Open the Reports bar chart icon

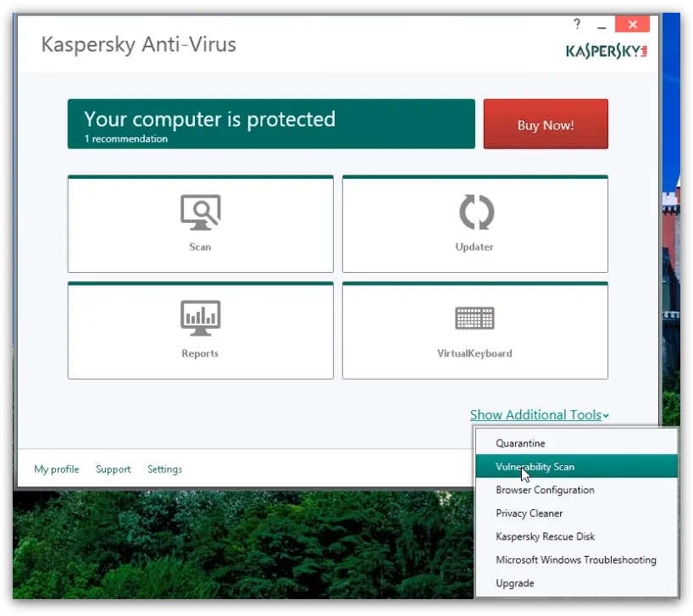pyautogui.click(x=200, y=318)
